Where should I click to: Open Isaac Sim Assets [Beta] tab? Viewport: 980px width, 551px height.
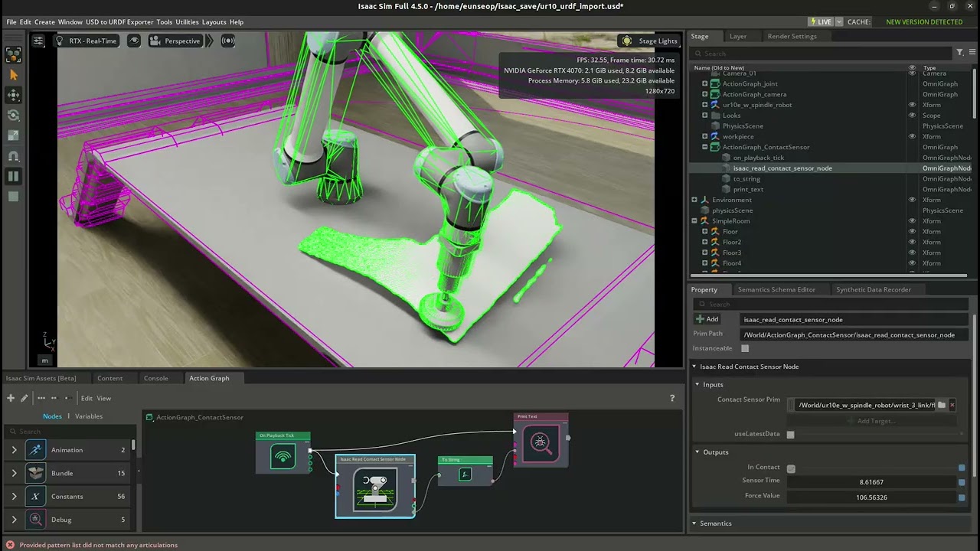click(41, 378)
